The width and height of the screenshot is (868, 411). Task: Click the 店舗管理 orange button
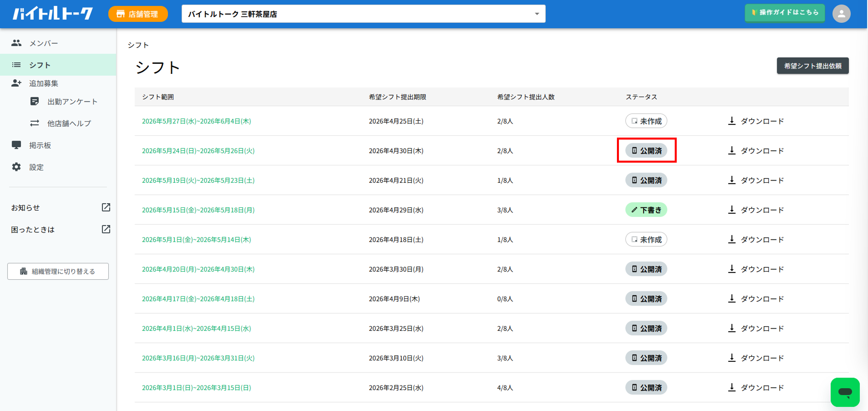pos(138,14)
